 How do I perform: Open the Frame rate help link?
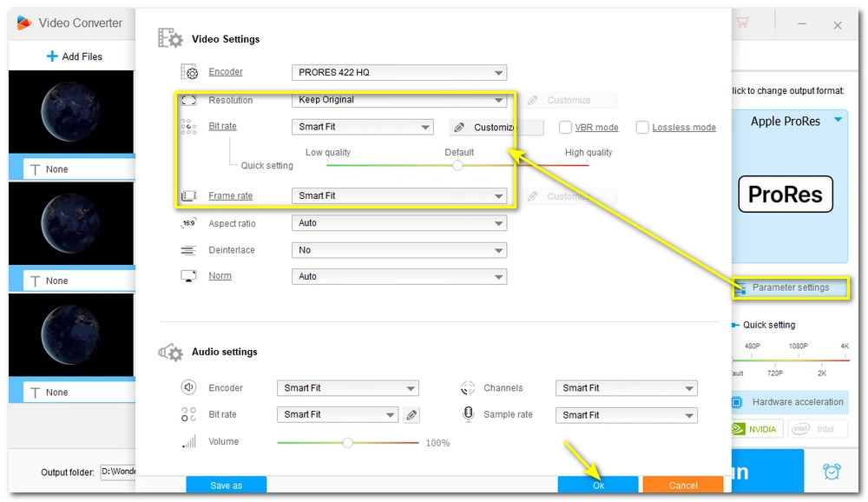coord(230,195)
